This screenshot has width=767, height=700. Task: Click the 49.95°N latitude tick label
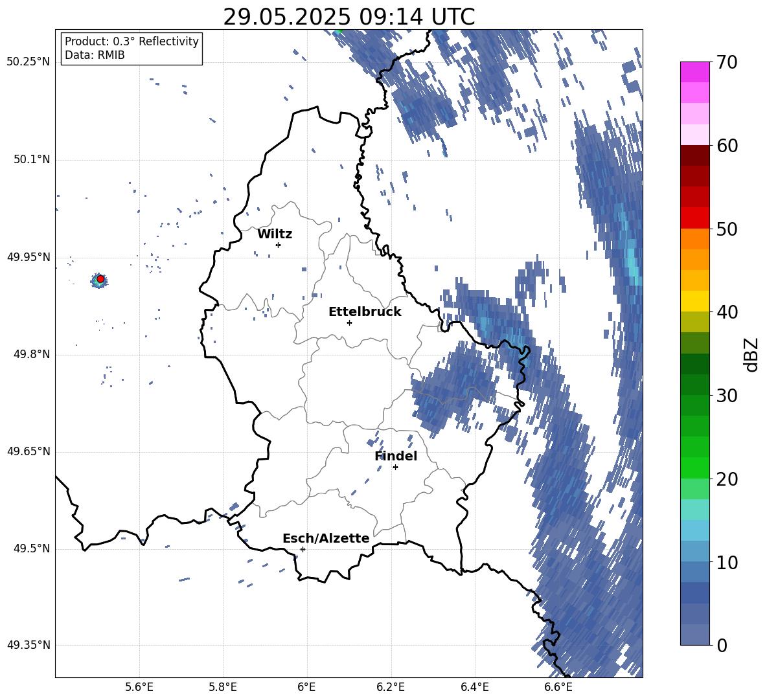tap(29, 257)
